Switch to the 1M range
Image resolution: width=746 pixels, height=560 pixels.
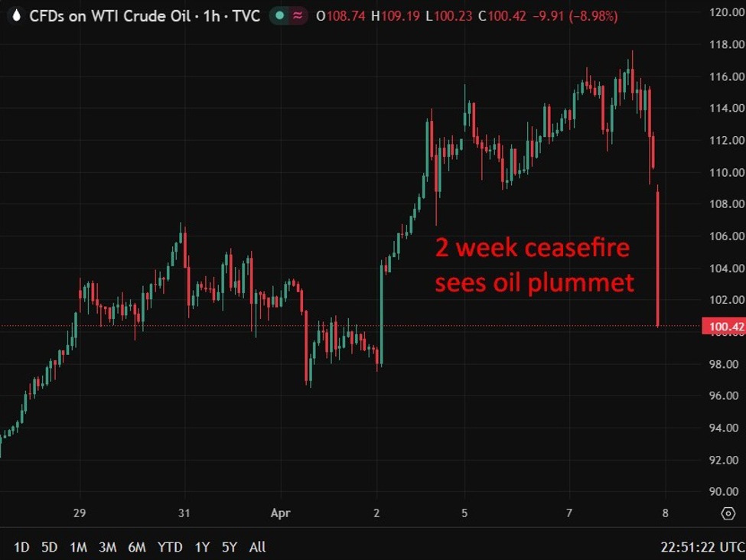click(x=78, y=547)
